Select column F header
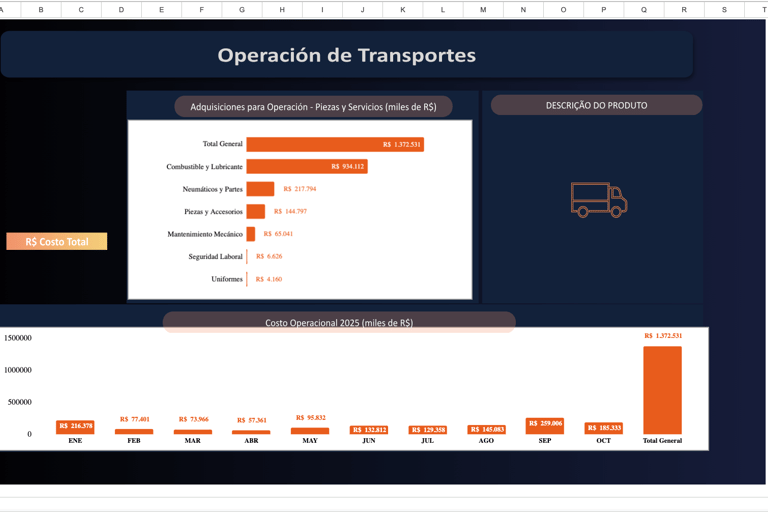 click(201, 10)
